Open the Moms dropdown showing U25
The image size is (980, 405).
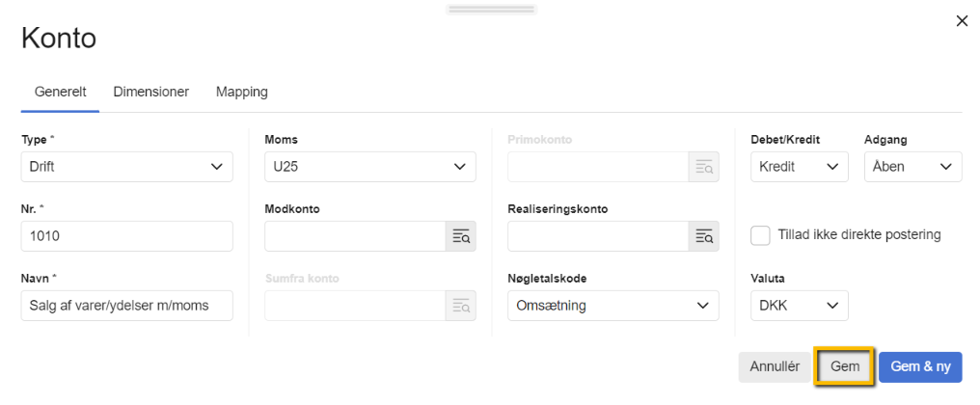coord(369,167)
